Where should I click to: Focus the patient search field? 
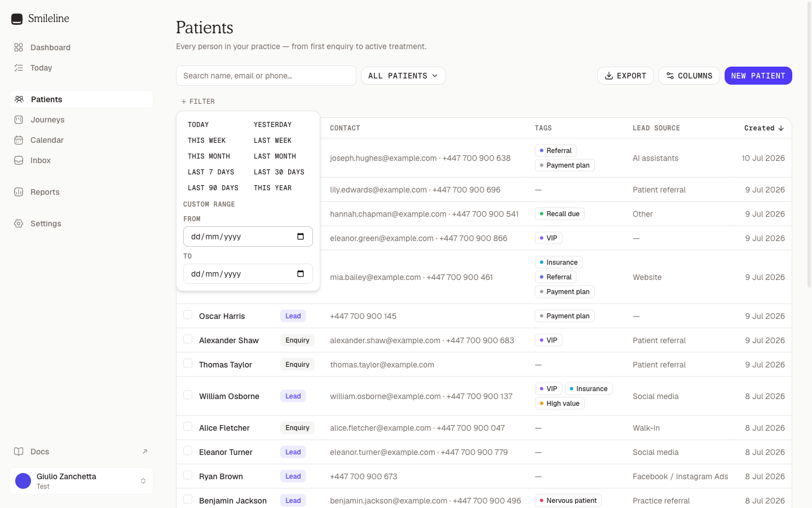(x=266, y=76)
